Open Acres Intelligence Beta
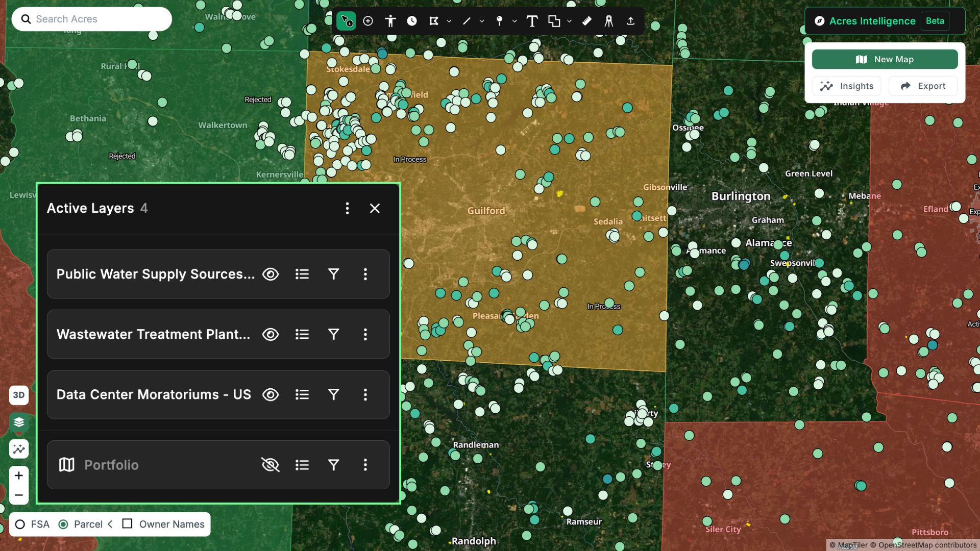 click(884, 21)
